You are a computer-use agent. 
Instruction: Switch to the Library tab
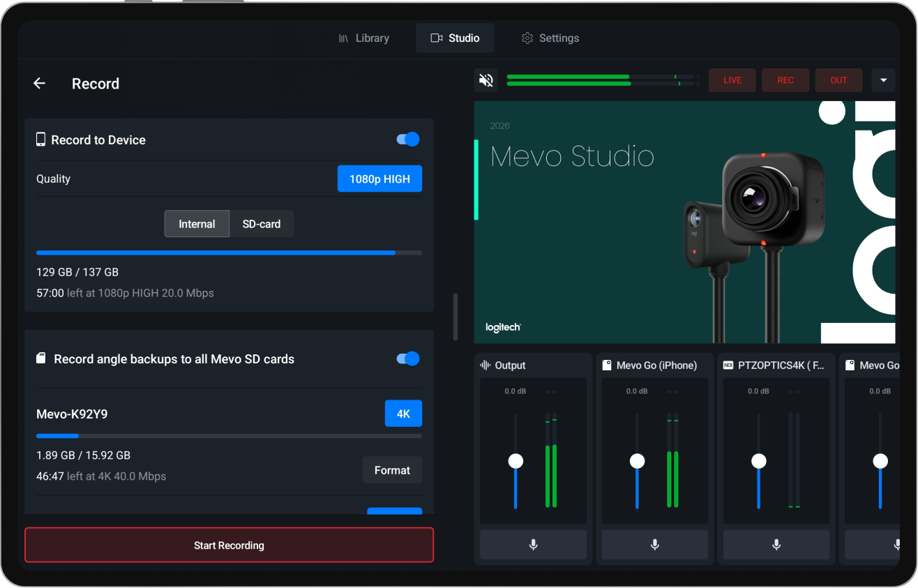[364, 38]
